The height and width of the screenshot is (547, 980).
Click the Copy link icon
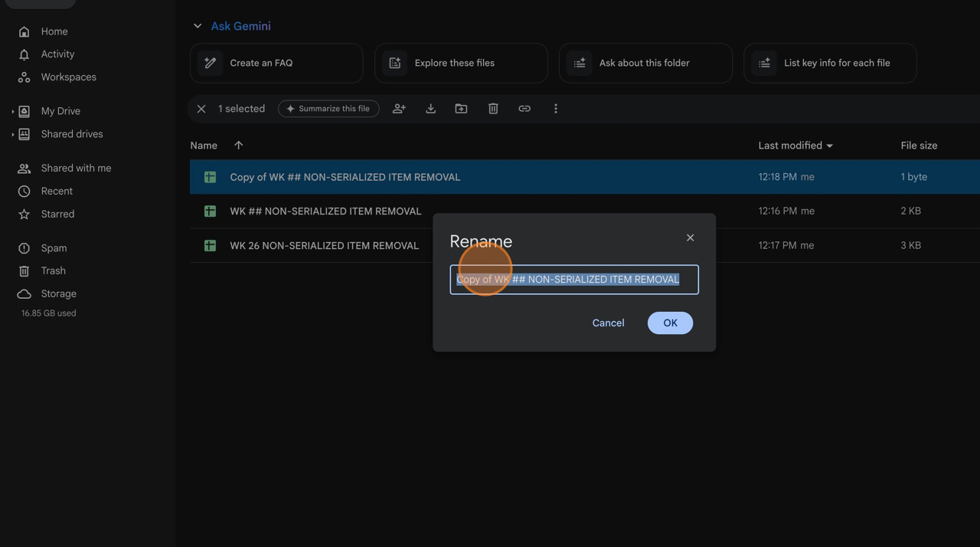click(x=524, y=109)
